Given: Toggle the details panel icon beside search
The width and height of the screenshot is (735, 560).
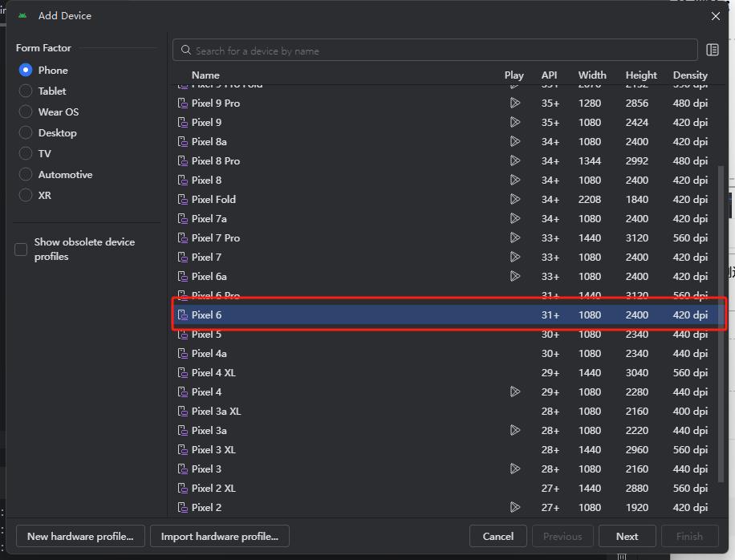Looking at the screenshot, I should click(712, 50).
